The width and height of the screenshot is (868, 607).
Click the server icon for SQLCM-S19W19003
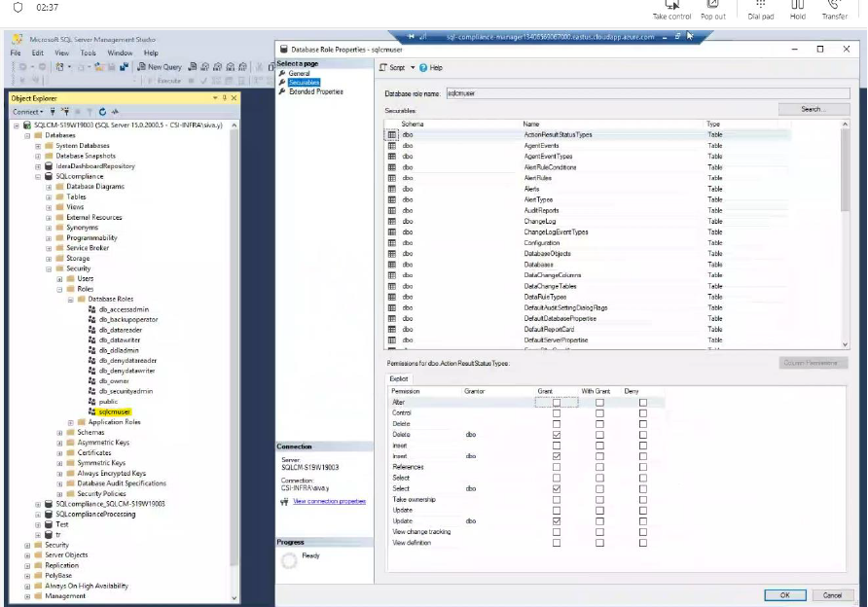pyautogui.click(x=27, y=125)
